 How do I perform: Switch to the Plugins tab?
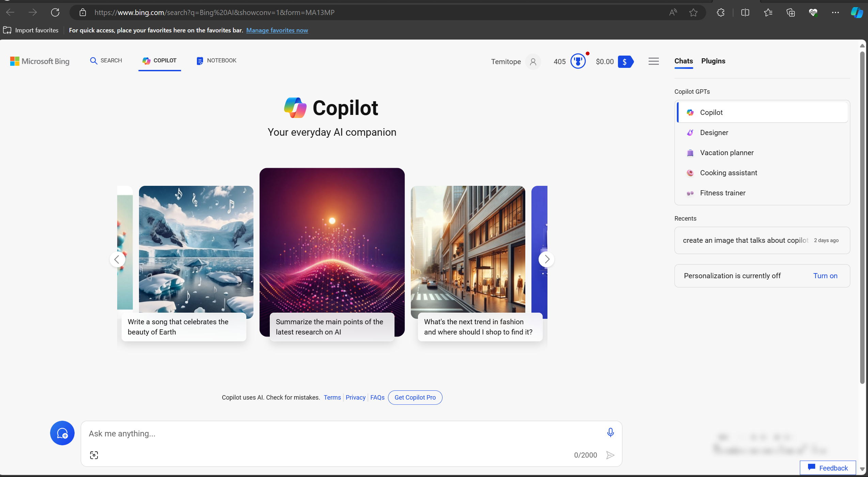pos(713,60)
